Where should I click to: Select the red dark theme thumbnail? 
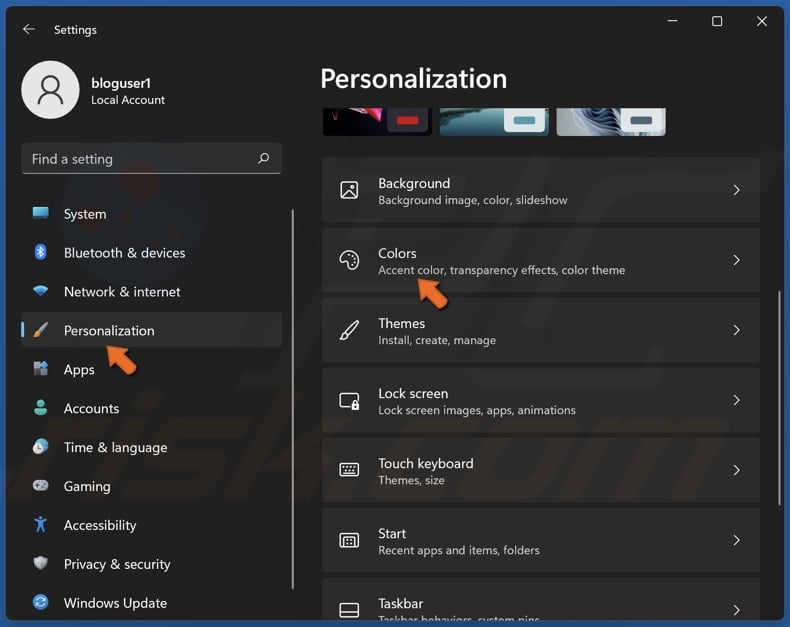click(x=377, y=121)
